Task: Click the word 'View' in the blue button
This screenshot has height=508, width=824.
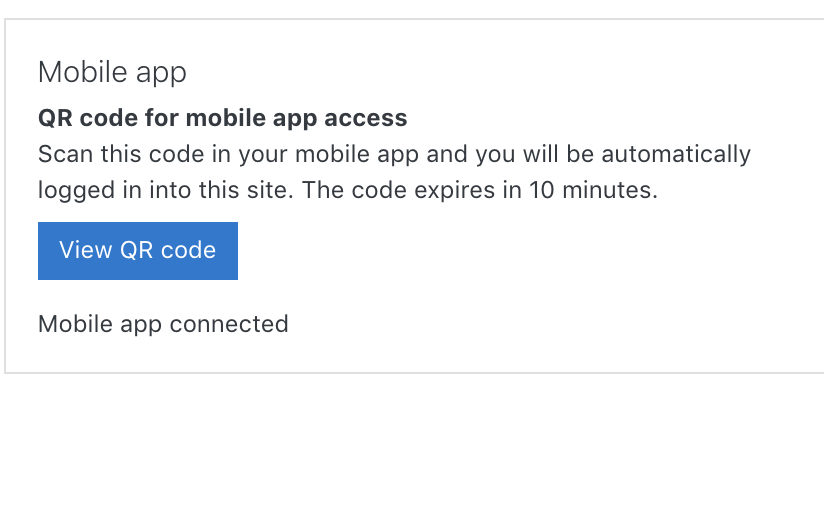Action: click(86, 250)
